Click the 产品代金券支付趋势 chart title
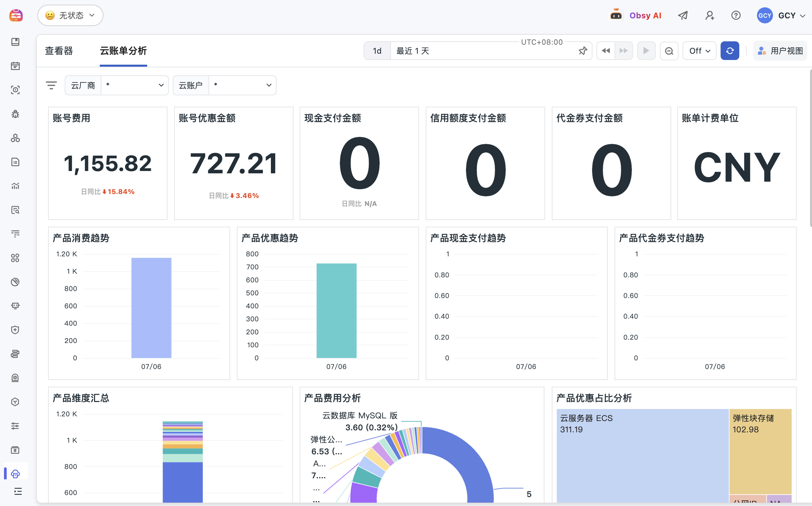The height and width of the screenshot is (506, 812). [661, 238]
